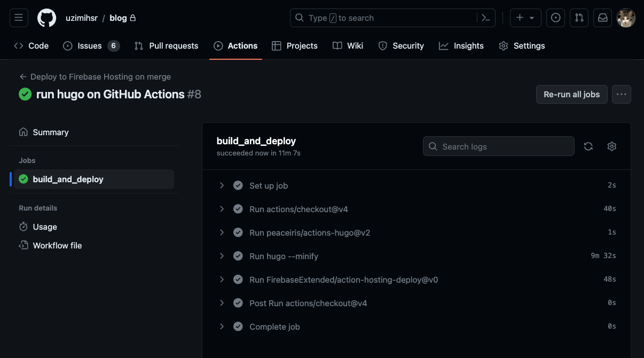The image size is (644, 358).
Task: Focus the Search logs field
Action: point(499,146)
